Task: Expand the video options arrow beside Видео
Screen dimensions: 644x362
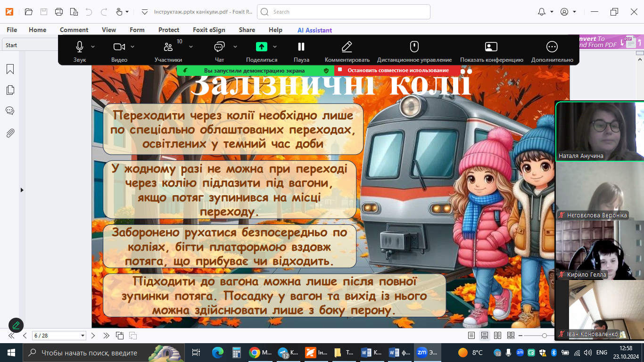Action: [x=132, y=47]
